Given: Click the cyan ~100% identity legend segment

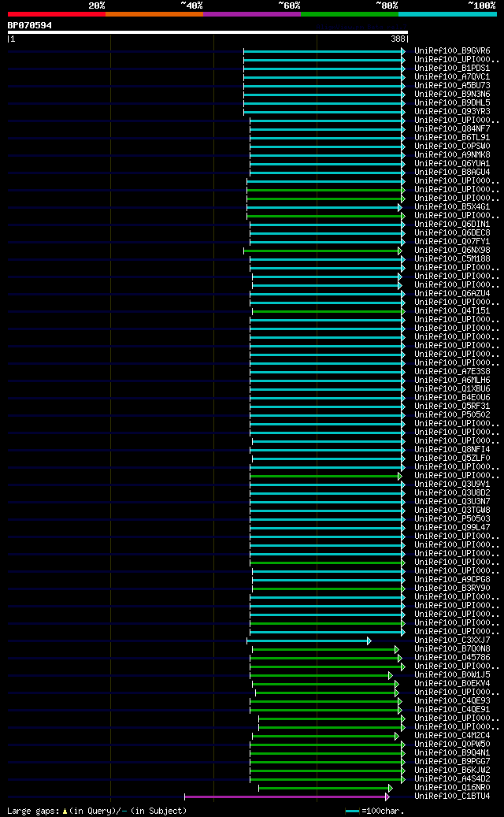Looking at the screenshot, I should tap(448, 14).
